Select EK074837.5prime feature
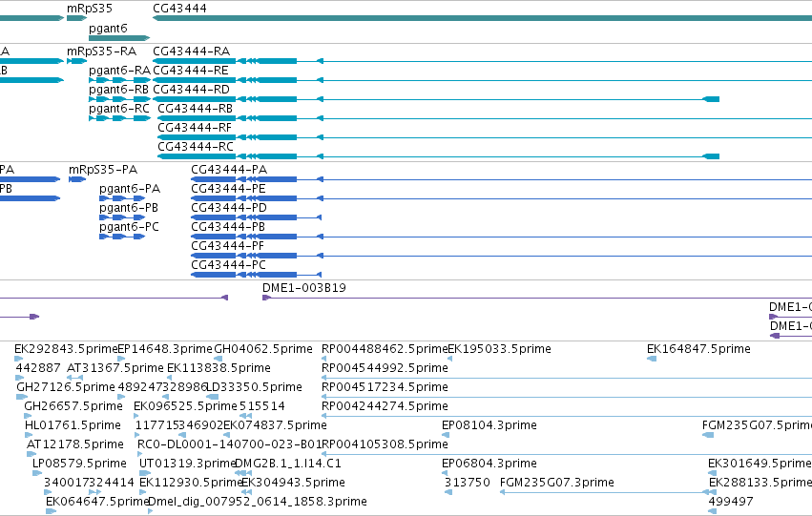The width and height of the screenshot is (812, 516). pos(275,425)
